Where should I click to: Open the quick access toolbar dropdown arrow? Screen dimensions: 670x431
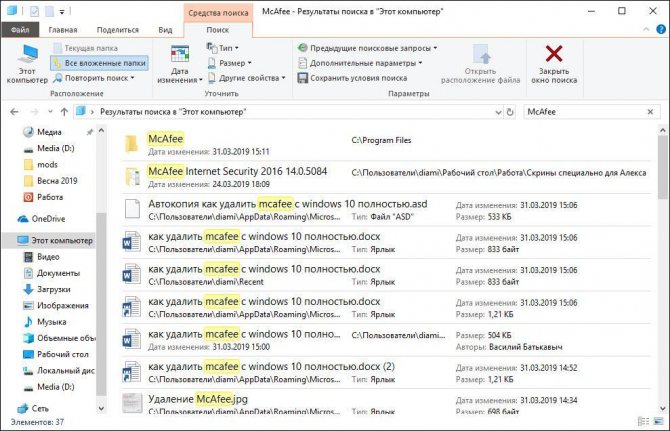tap(62, 12)
